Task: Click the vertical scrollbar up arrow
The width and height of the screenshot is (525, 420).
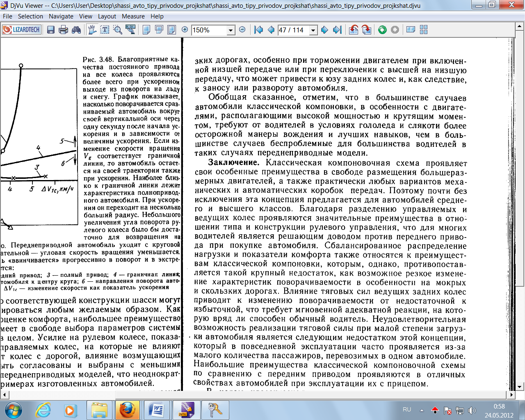Action: click(x=520, y=26)
